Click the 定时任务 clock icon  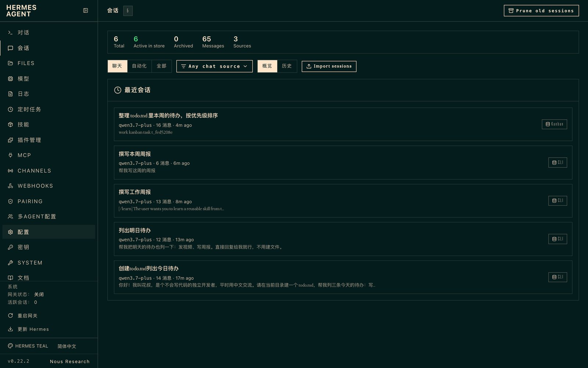click(x=10, y=109)
